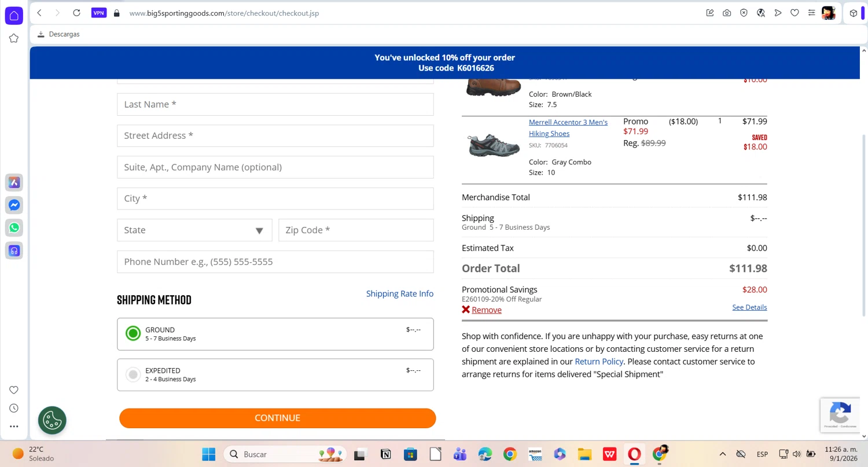
Task: Select the Ground shipping radio button
Action: [133, 333]
